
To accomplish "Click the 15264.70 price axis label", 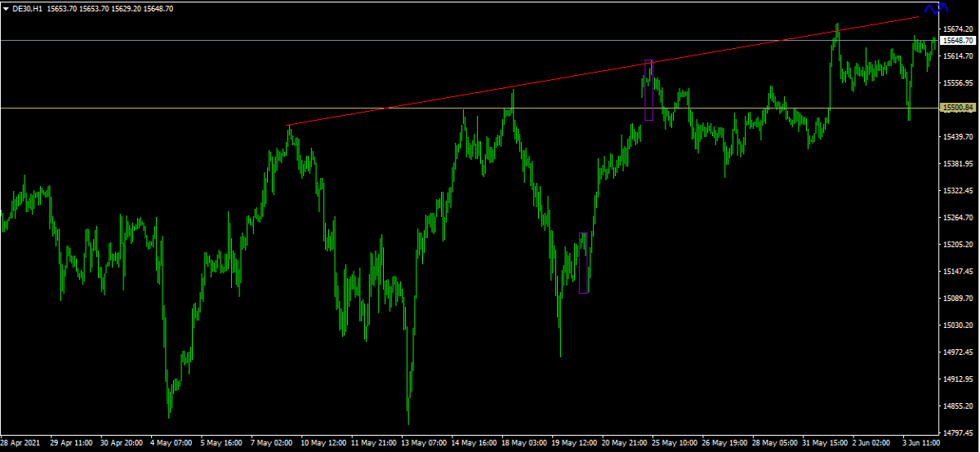I will pos(958,218).
